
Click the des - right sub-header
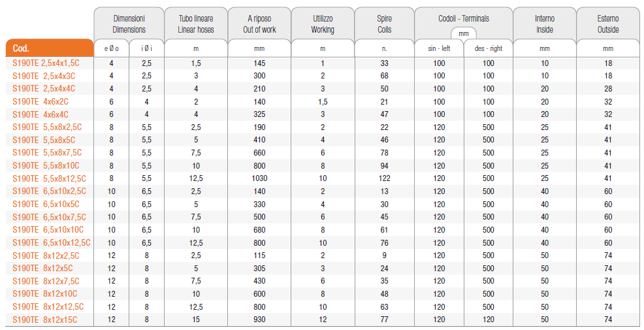coord(488,49)
